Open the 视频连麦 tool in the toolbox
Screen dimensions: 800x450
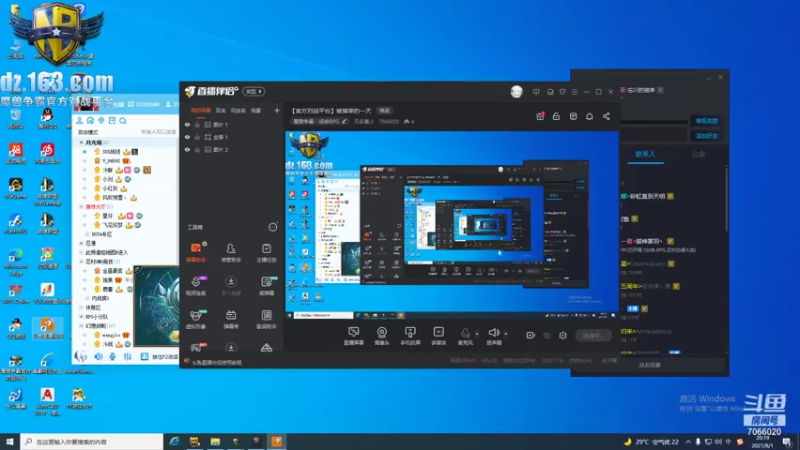pos(196,286)
